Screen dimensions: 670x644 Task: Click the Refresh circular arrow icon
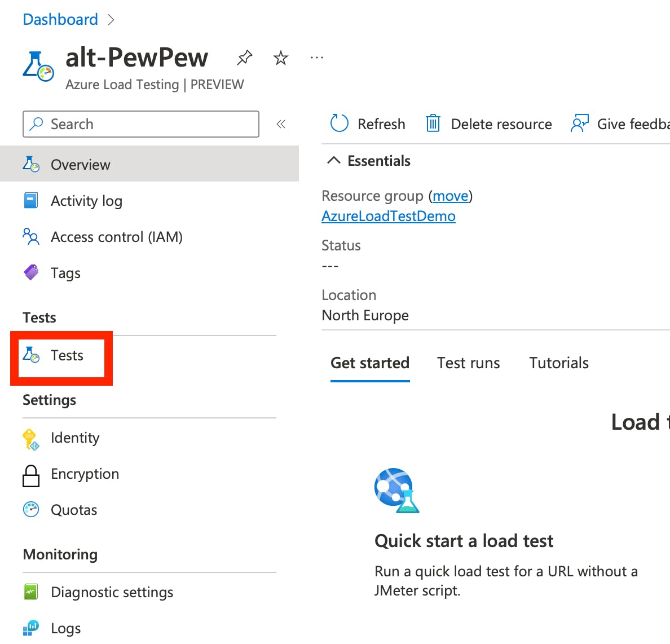[x=340, y=123]
